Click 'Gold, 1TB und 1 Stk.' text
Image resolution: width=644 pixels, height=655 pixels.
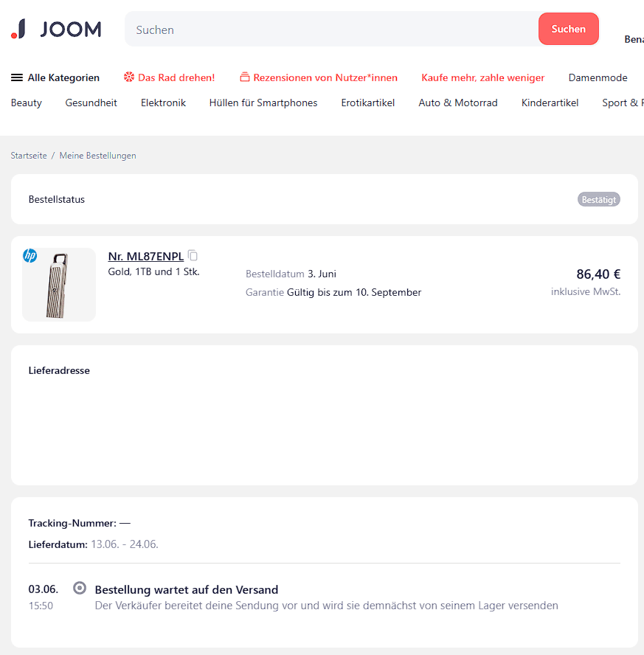(153, 271)
